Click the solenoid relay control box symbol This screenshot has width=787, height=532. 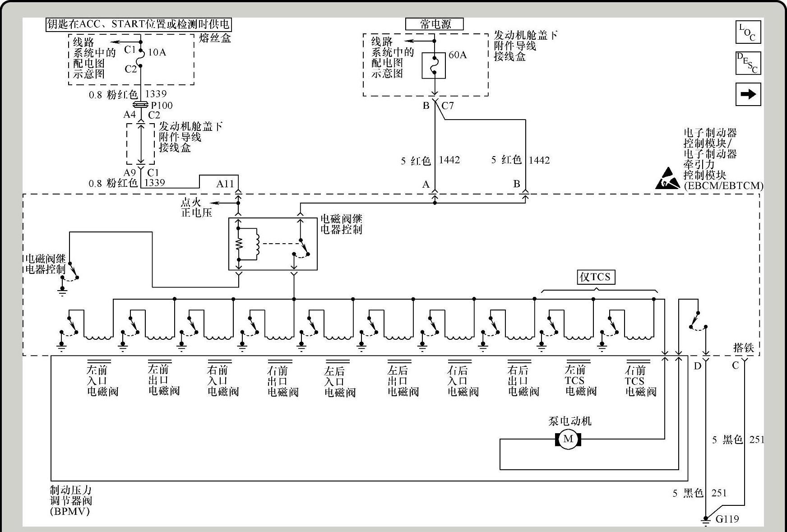pos(273,244)
